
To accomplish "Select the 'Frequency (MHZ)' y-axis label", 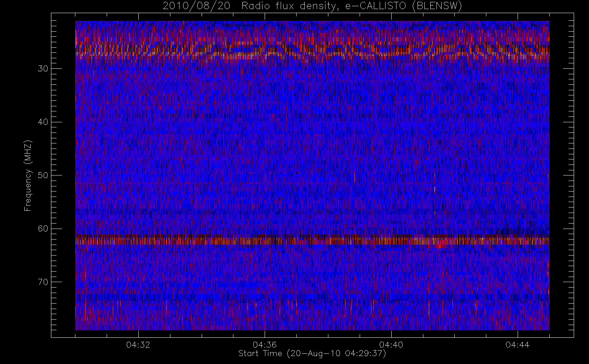I will (x=28, y=175).
